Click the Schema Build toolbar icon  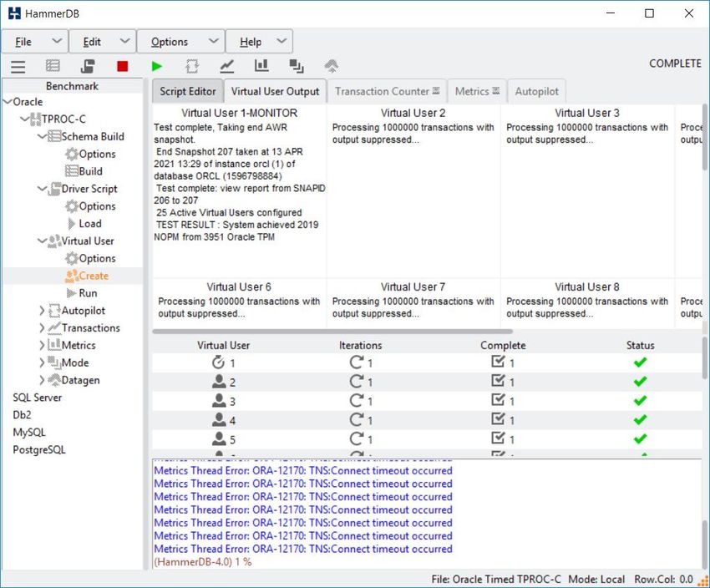click(x=53, y=66)
